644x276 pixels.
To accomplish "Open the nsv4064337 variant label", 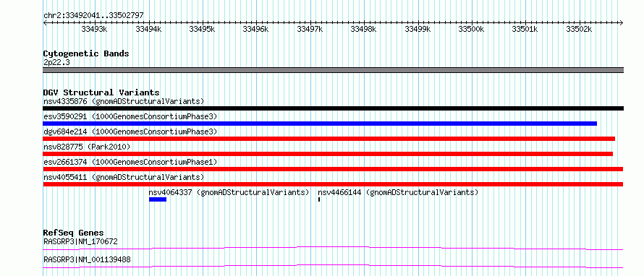I will (x=229, y=192).
